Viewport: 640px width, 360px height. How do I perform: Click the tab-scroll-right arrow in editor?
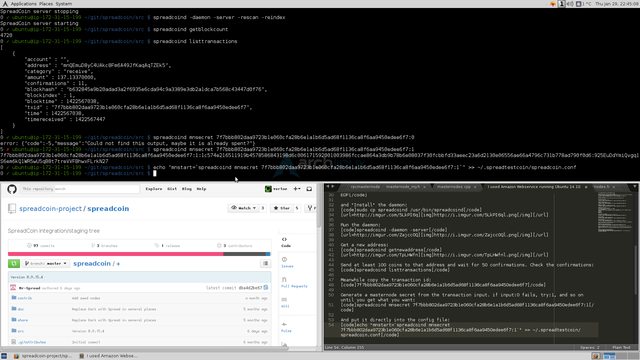click(333, 187)
